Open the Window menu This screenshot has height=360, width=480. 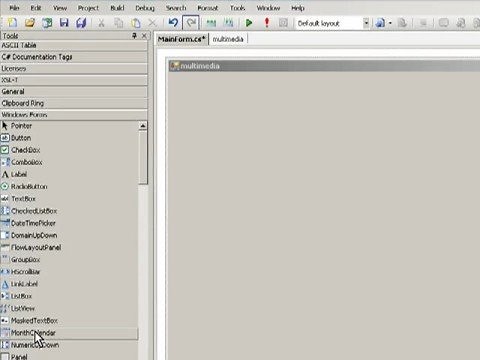tap(268, 8)
